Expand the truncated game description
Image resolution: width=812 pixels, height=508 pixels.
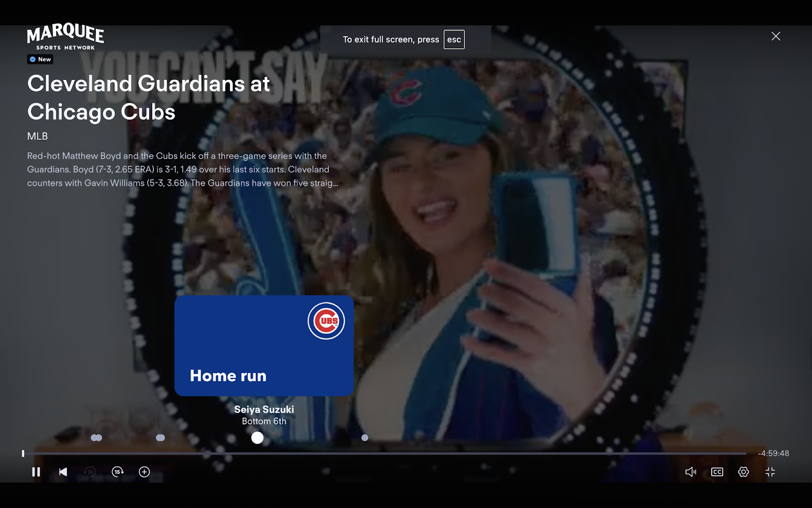(x=182, y=170)
